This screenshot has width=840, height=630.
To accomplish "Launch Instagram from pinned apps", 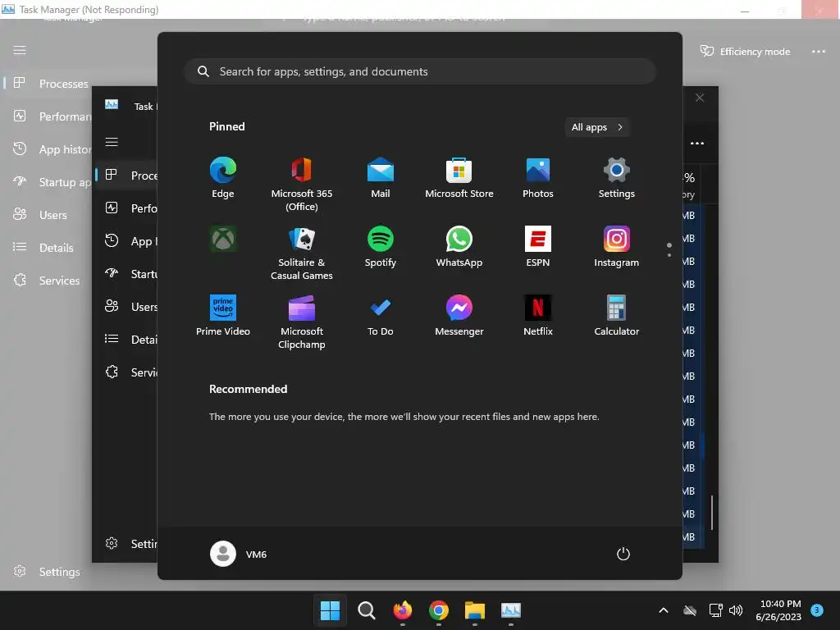I will point(617,246).
